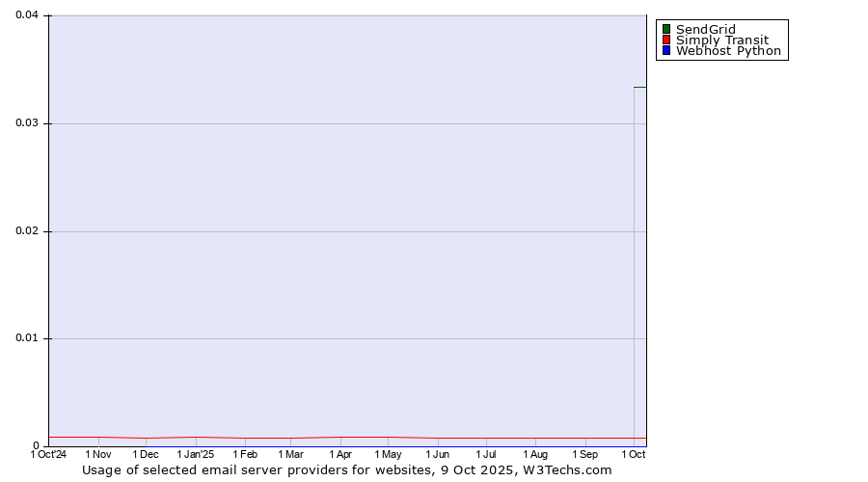Click the 0.04 y-axis value

tap(26, 15)
